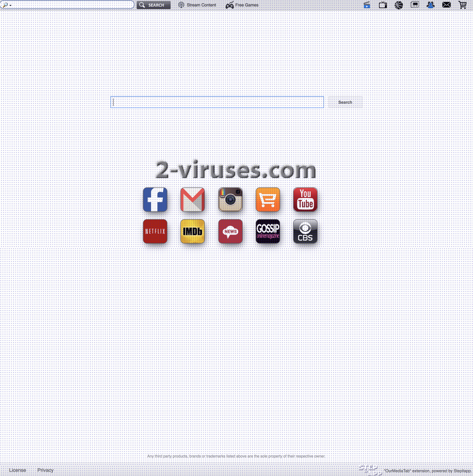Open the Gmail shortcut tile
Viewport: 473px width, 476px height.
[x=192, y=199]
